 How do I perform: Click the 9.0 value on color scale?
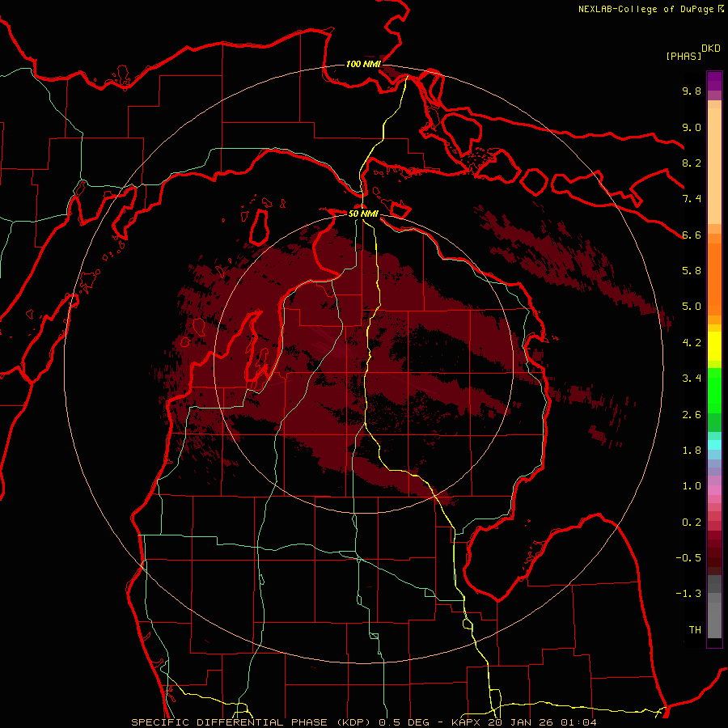692,127
